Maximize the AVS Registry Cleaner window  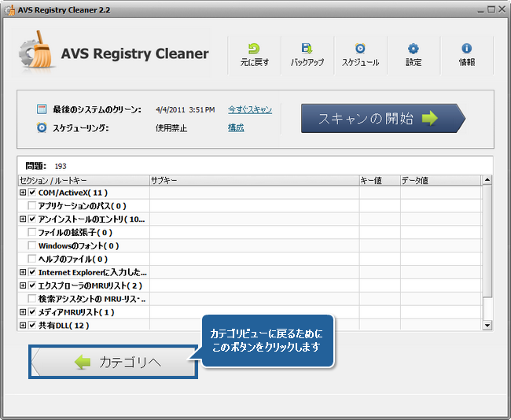pos(491,9)
